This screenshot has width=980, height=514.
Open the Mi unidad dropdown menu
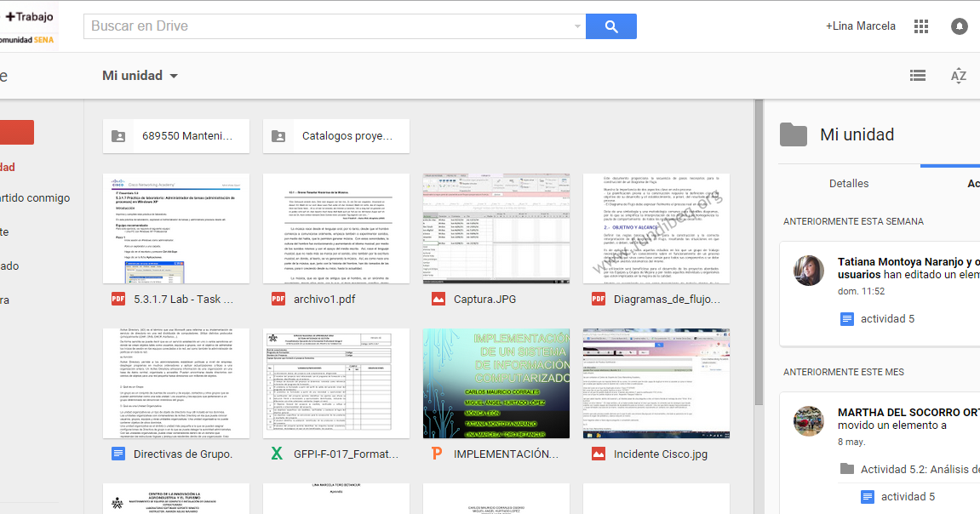point(140,76)
